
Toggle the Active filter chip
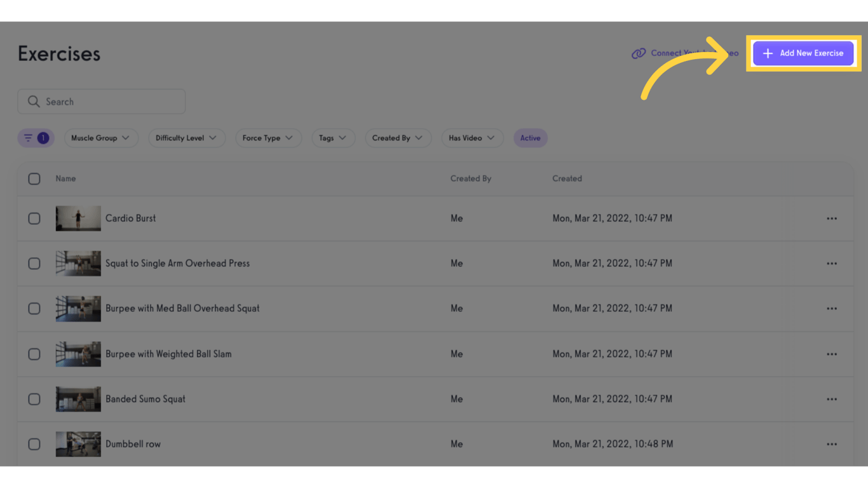point(531,138)
